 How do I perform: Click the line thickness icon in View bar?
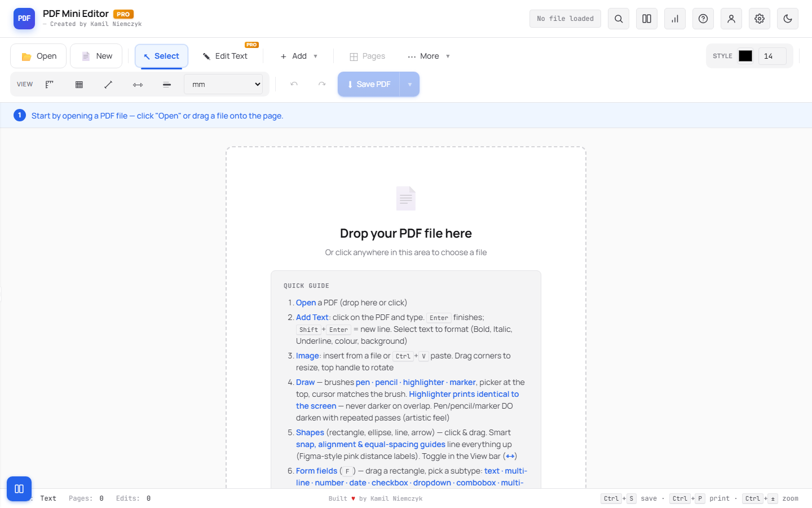point(167,84)
